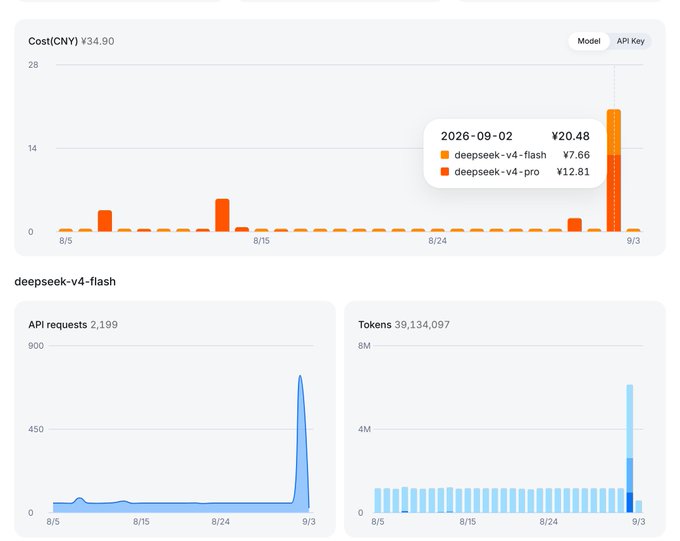Click the Cost(CNY) chart title
This screenshot has width=680, height=541.
[x=53, y=41]
